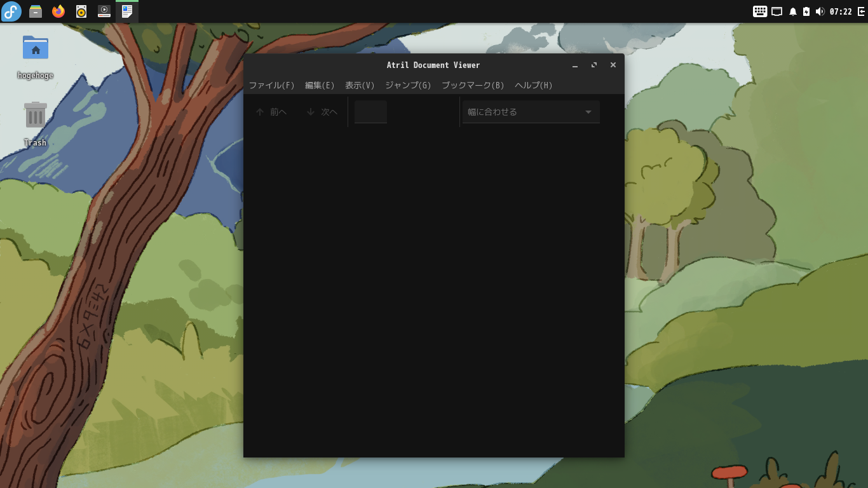Click the 前へ previous page button
The height and width of the screenshot is (488, 868).
(x=271, y=112)
